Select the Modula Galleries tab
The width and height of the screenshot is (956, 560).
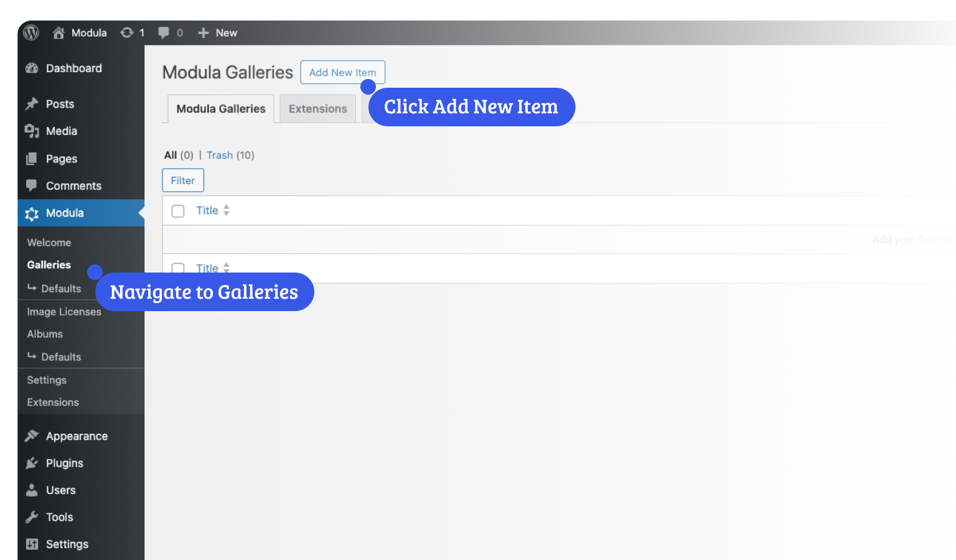[x=221, y=109]
